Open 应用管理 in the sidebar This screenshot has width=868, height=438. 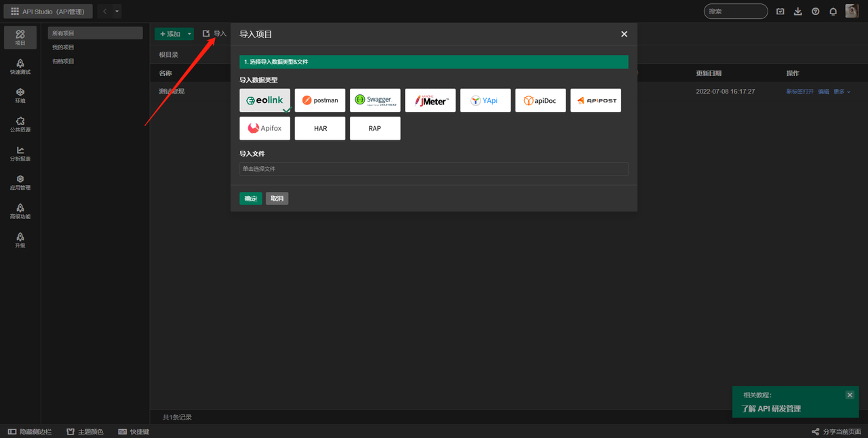pos(20,182)
